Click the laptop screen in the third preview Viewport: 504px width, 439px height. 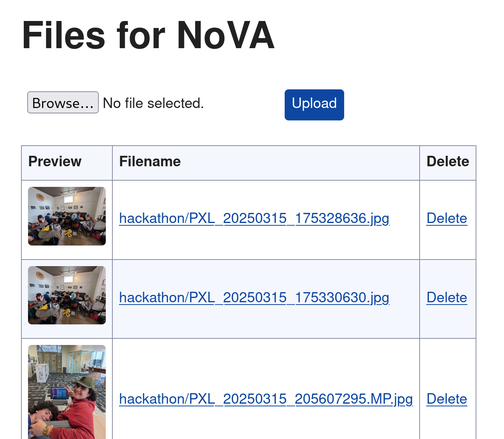click(59, 392)
